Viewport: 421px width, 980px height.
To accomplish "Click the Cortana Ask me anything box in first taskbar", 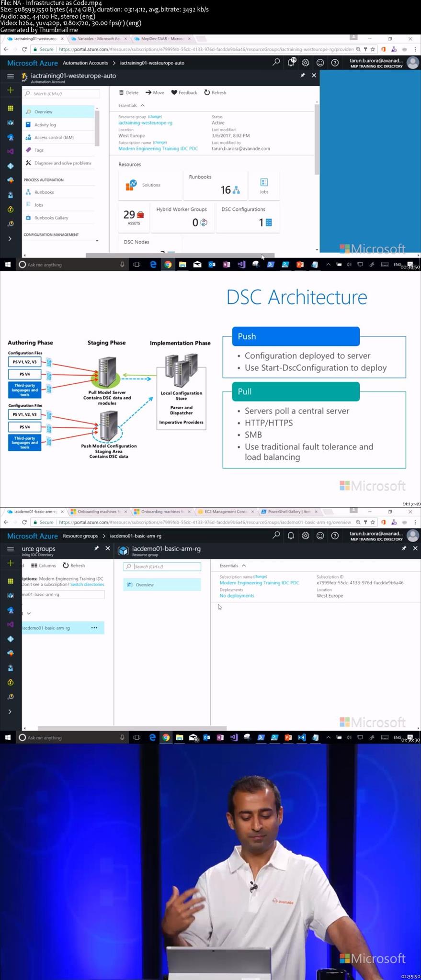I will [x=72, y=264].
